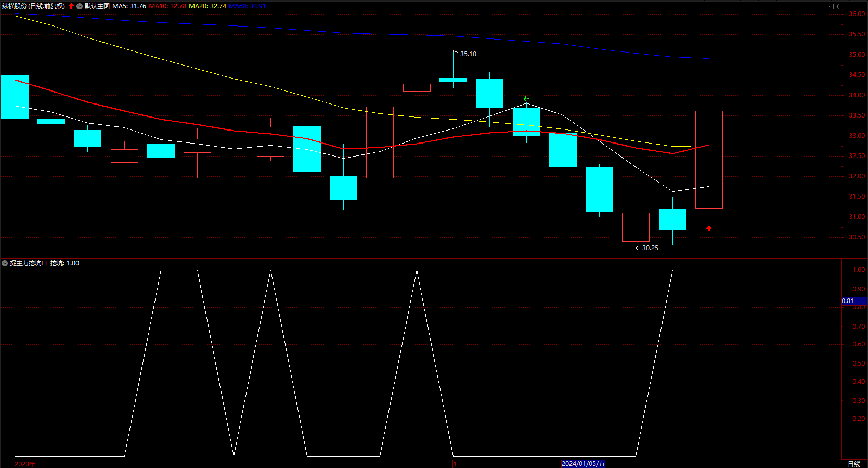The width and height of the screenshot is (868, 468).
Task: Click the 默认主图 label
Action: (97, 6)
